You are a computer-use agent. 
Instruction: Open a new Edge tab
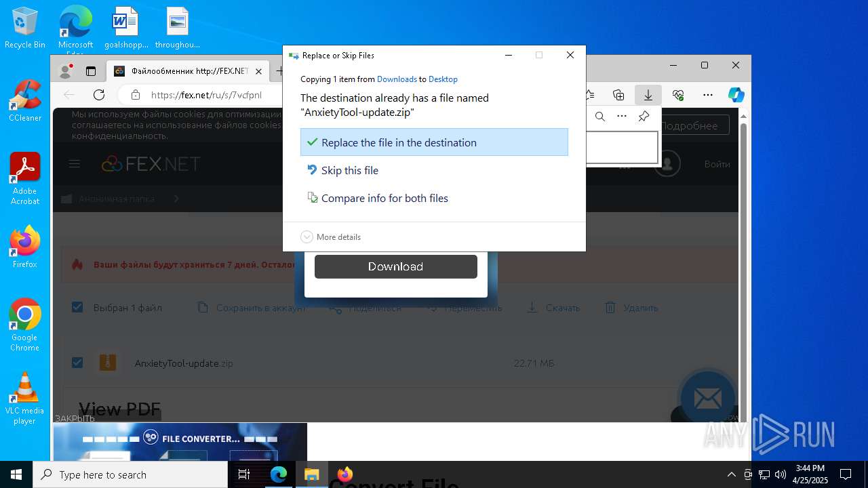coord(279,71)
